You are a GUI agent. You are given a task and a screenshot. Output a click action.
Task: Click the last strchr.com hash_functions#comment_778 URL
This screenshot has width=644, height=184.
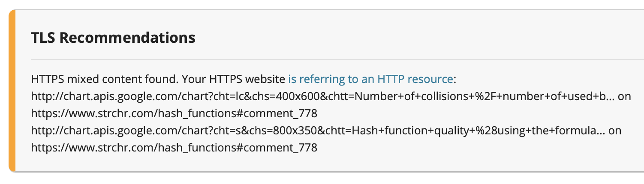pos(174,148)
